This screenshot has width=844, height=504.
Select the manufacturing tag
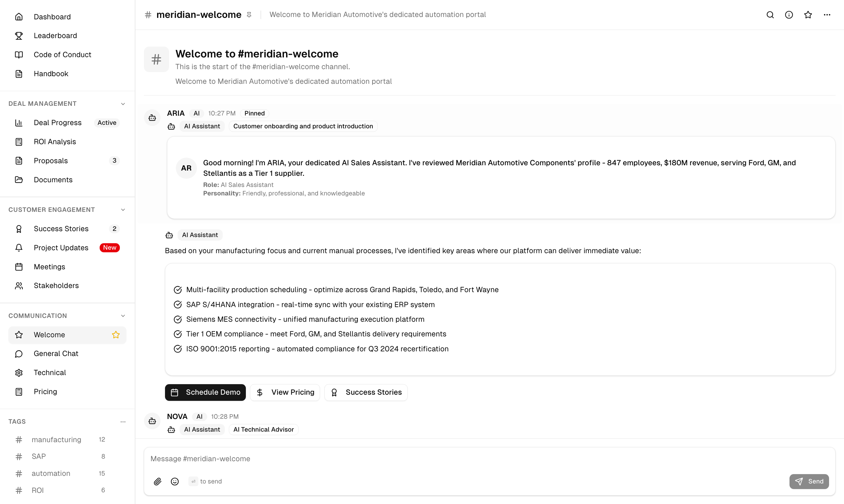point(56,440)
